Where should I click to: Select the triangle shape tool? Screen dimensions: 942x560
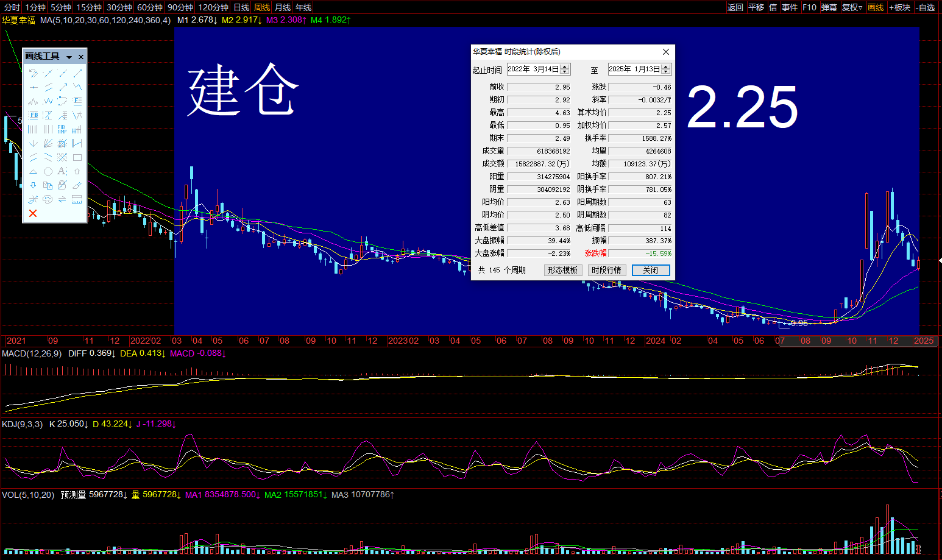pos(33,171)
